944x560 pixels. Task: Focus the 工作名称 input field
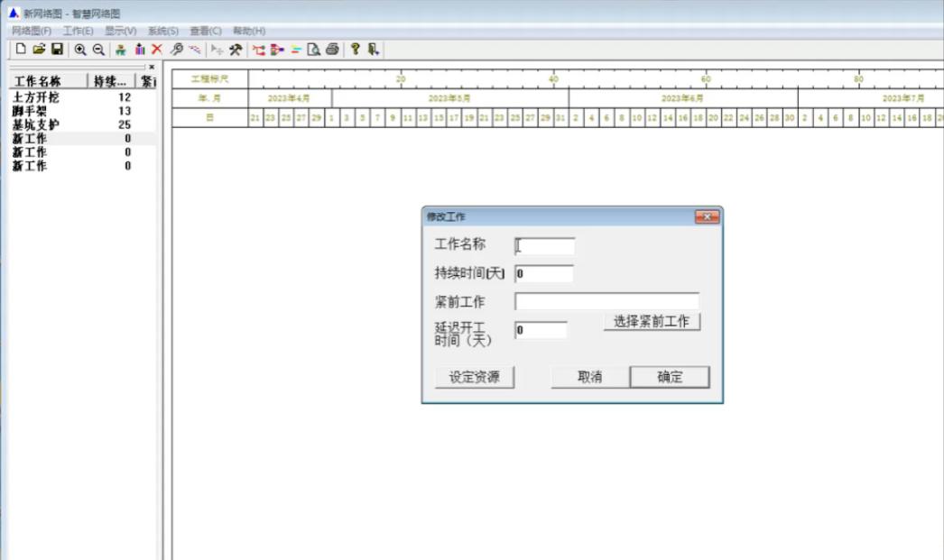click(545, 245)
